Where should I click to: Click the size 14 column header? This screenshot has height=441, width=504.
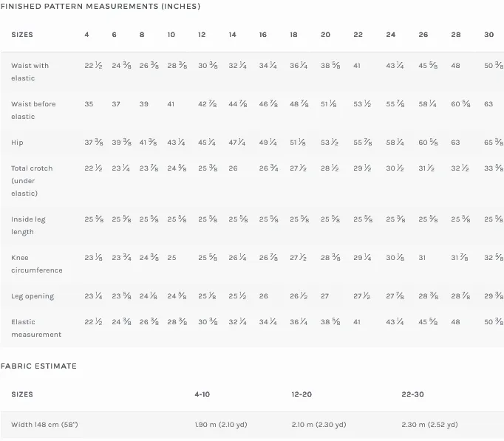[x=233, y=35]
